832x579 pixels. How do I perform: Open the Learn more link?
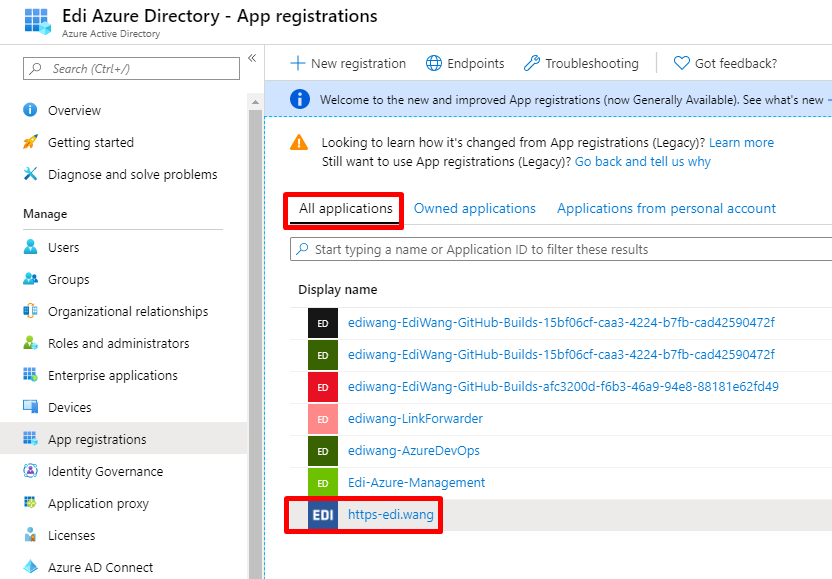pos(741,142)
